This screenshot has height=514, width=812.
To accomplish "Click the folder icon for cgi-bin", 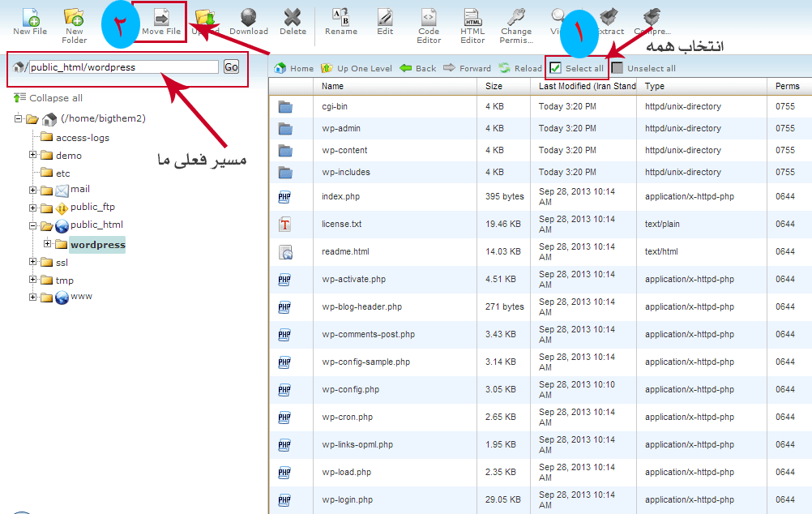I will [x=285, y=107].
